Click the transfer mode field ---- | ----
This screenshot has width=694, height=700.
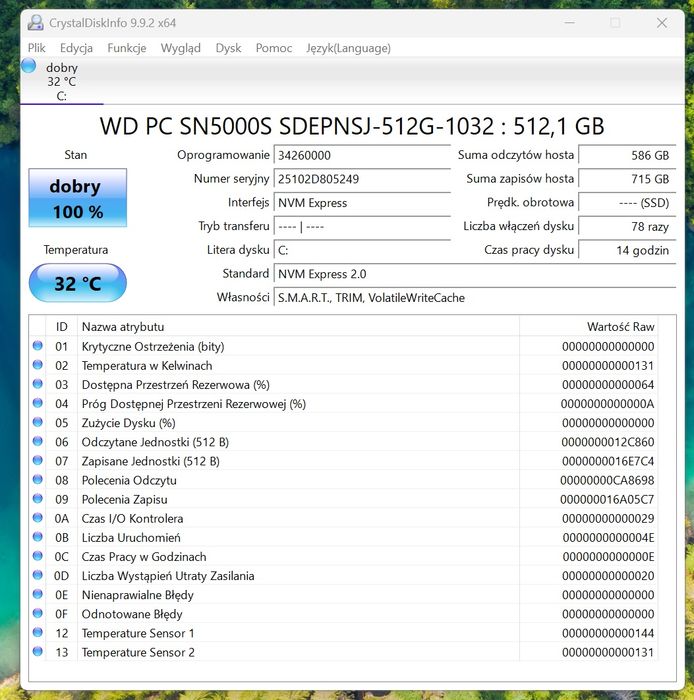pos(362,226)
